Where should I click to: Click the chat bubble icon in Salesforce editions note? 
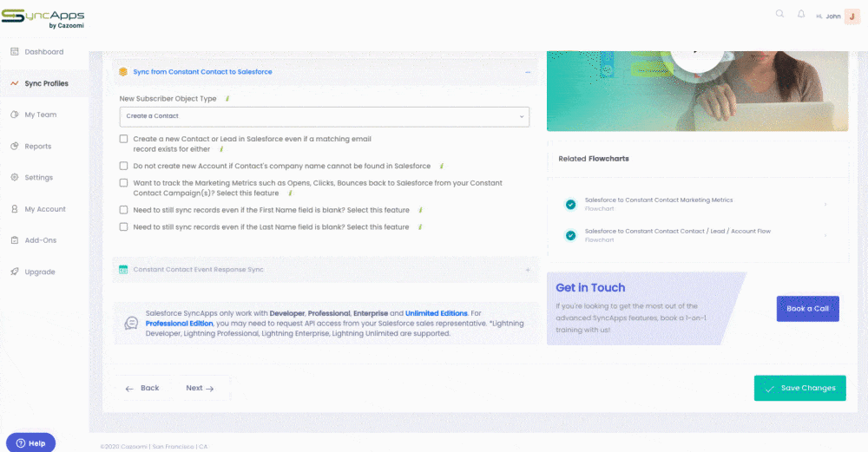coord(131,323)
